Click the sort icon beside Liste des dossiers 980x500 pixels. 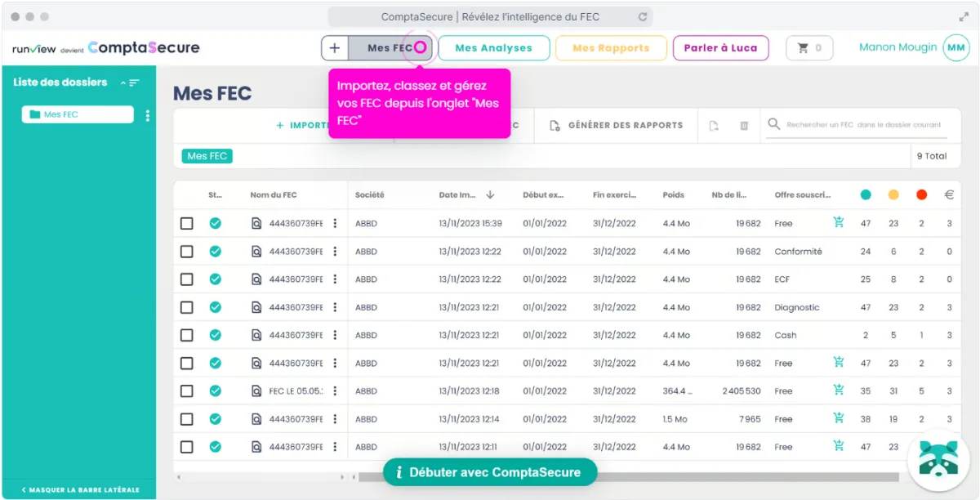[x=135, y=83]
